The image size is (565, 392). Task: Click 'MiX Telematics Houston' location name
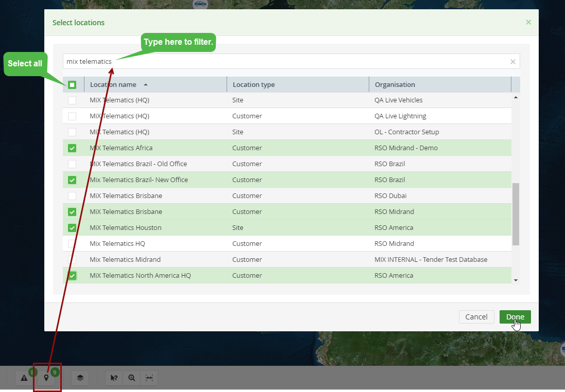pyautogui.click(x=125, y=227)
